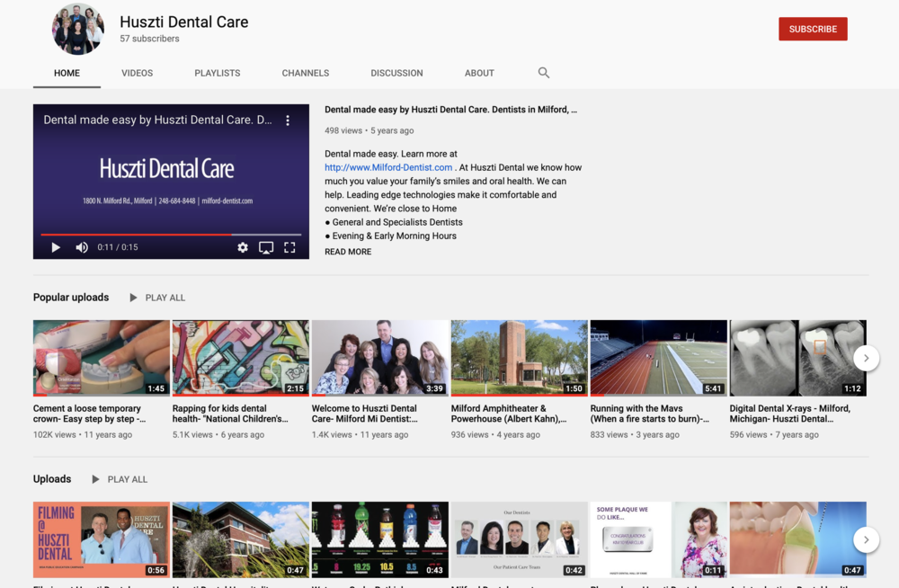Open the Uploads section heading
The height and width of the screenshot is (588, 899).
[52, 479]
